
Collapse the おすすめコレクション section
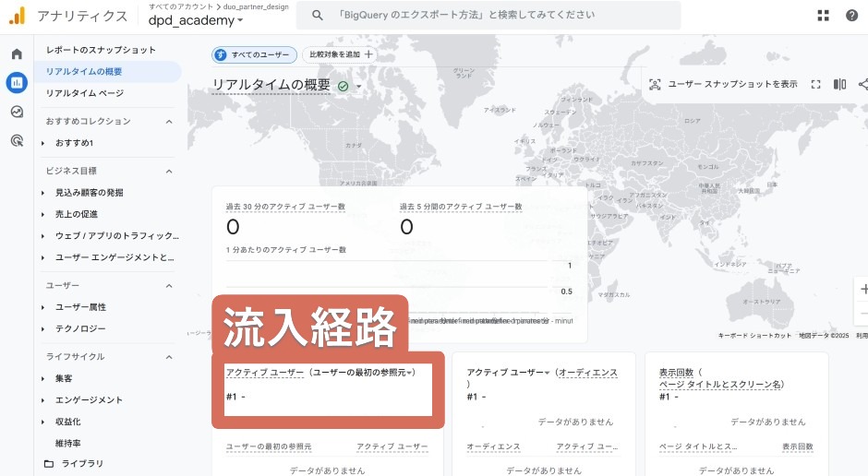[x=169, y=122]
